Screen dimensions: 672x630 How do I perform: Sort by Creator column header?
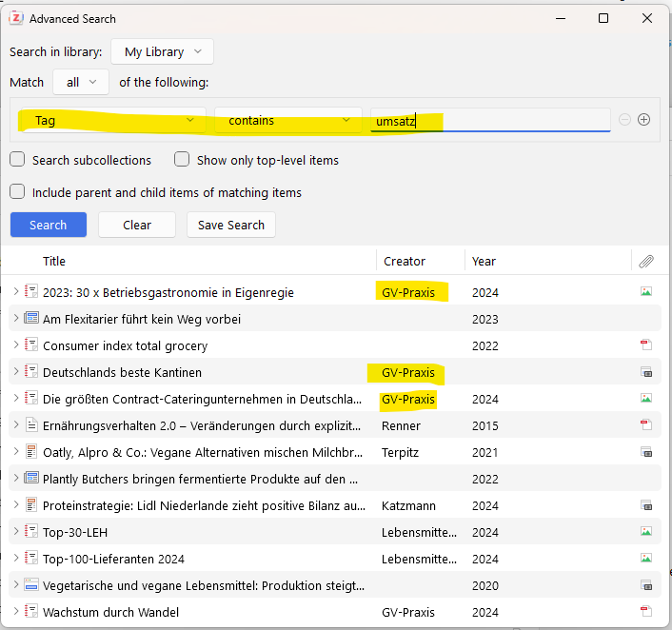405,261
